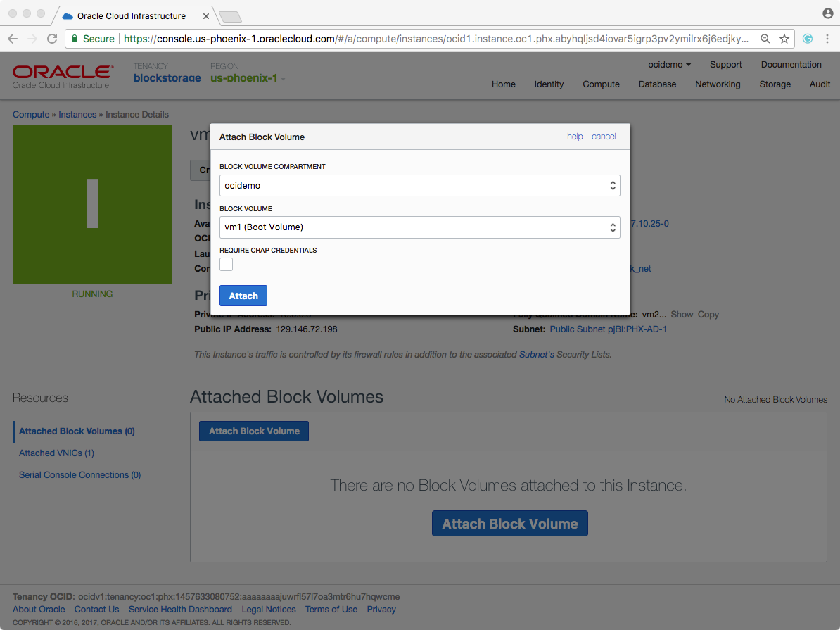The height and width of the screenshot is (630, 840).
Task: Click the large centered Attach Block Volume button
Action: point(510,523)
